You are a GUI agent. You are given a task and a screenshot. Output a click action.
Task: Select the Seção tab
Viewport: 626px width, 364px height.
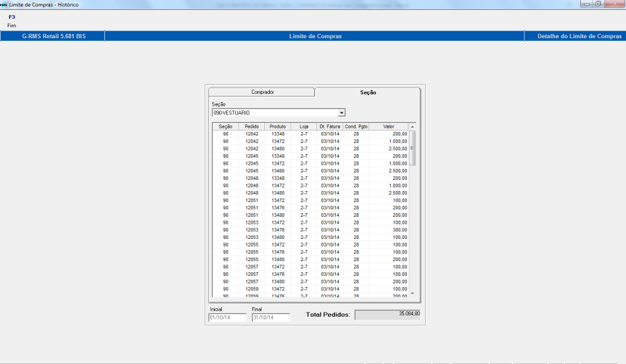pyautogui.click(x=368, y=92)
